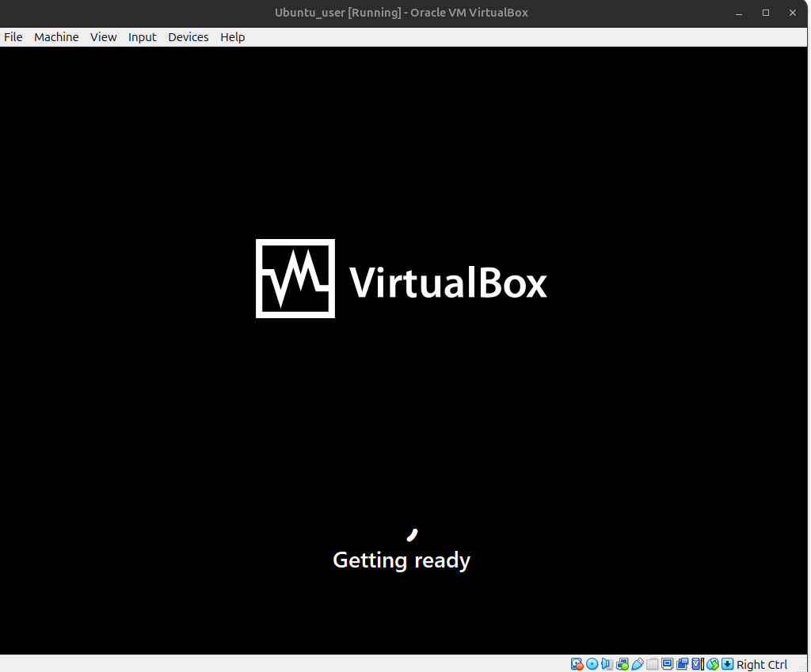Screen dimensions: 811x672
Task: Click the 'Getting ready' text in VM
Action: (402, 560)
